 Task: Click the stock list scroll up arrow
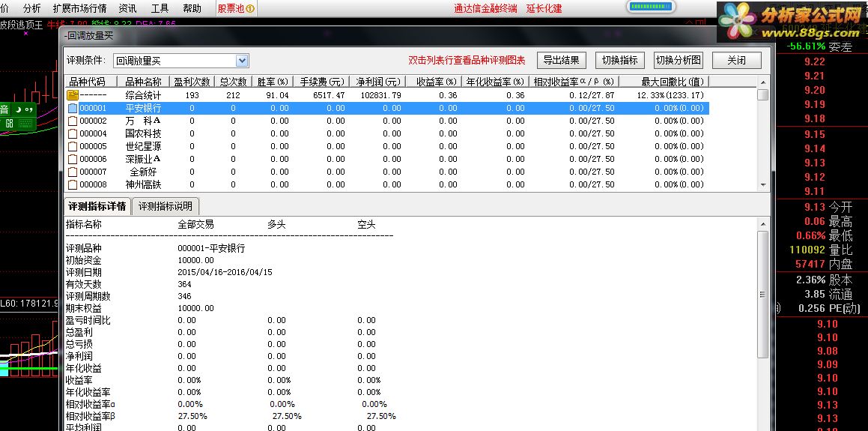(x=763, y=82)
